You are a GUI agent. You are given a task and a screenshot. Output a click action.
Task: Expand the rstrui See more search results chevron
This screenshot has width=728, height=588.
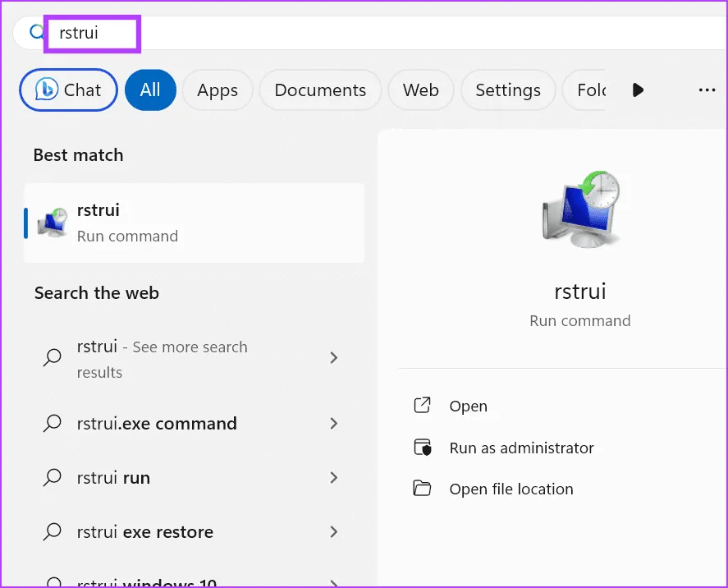pos(333,357)
